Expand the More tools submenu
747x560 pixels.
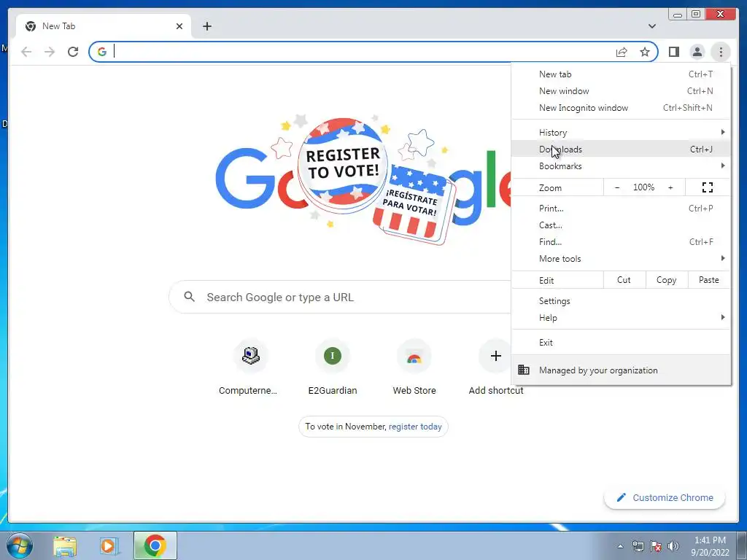pos(621,259)
